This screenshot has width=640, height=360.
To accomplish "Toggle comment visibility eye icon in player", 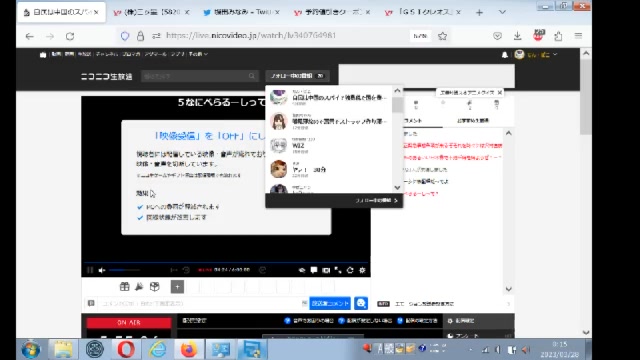I will point(302,270).
